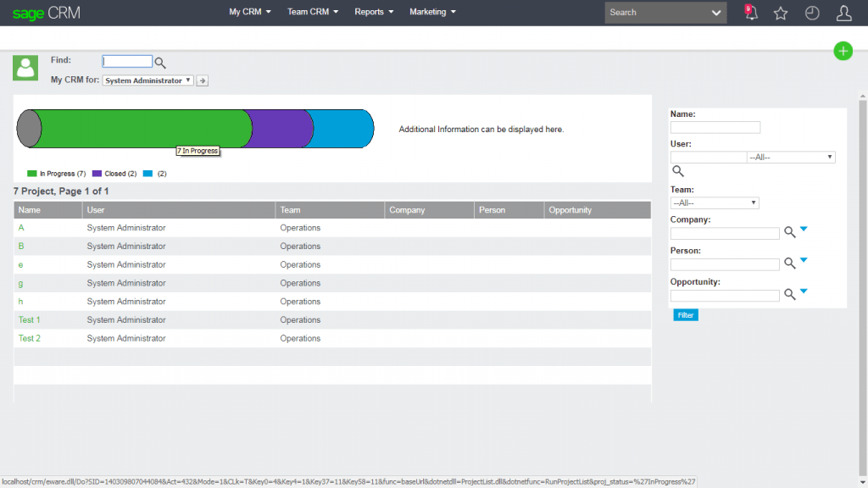Open the System Administrator dropdown
Viewport: 868px width, 488px height.
tap(146, 80)
